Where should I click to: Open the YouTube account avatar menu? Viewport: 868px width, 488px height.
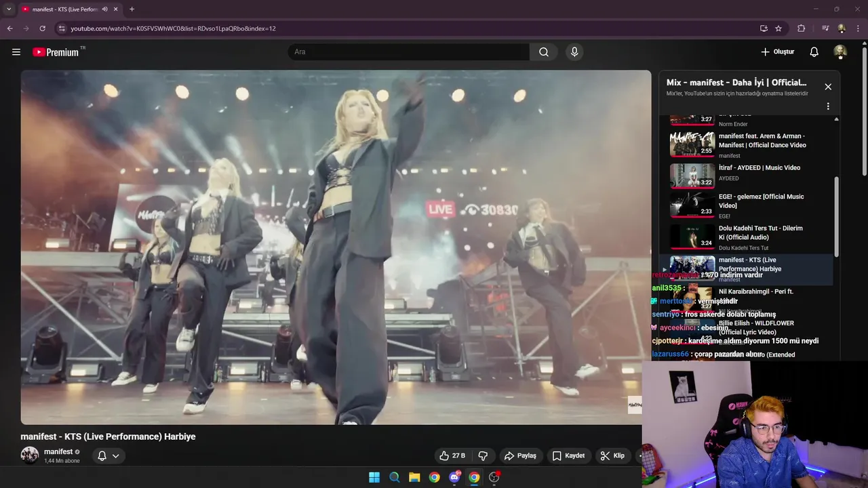(840, 52)
